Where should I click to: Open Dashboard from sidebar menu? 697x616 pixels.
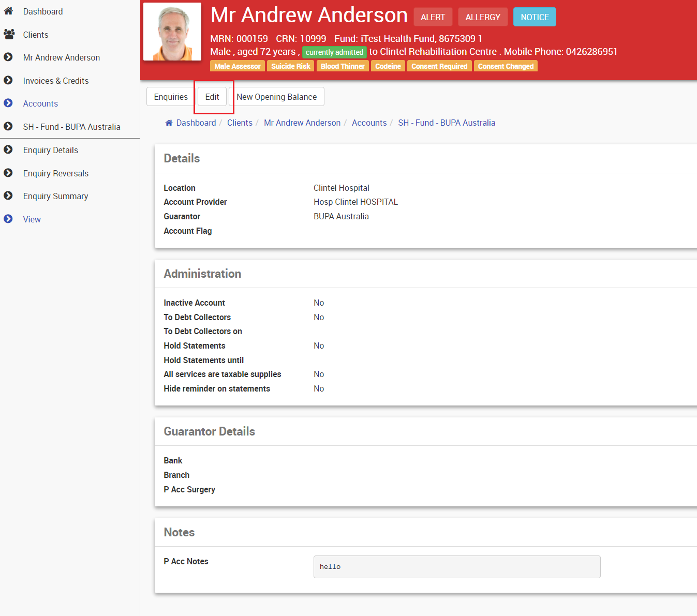(43, 11)
